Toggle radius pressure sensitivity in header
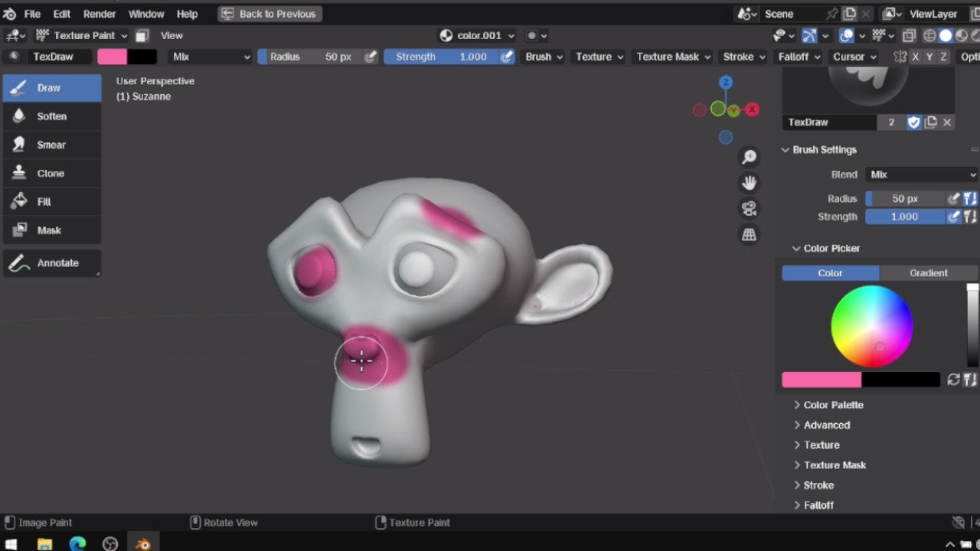Screen dimensions: 980x551 coord(371,57)
